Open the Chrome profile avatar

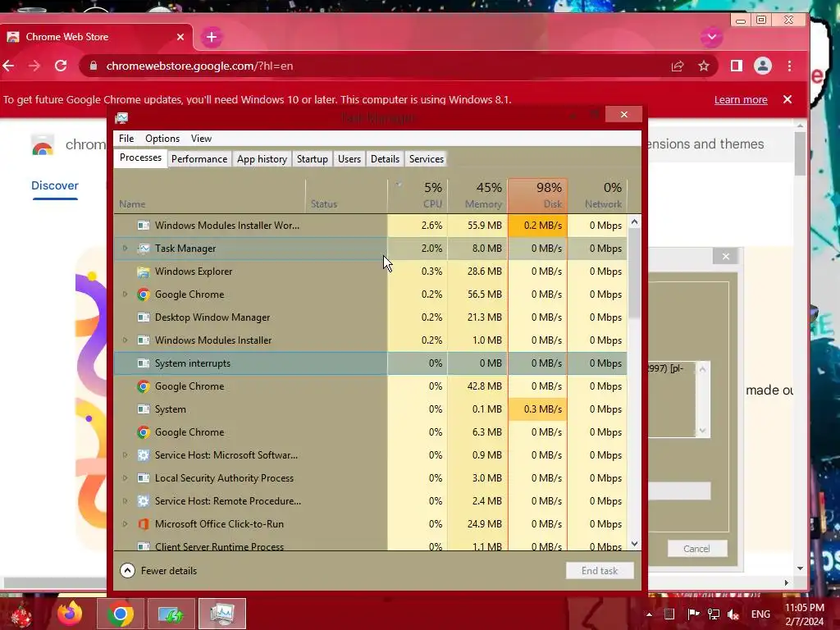tap(763, 66)
